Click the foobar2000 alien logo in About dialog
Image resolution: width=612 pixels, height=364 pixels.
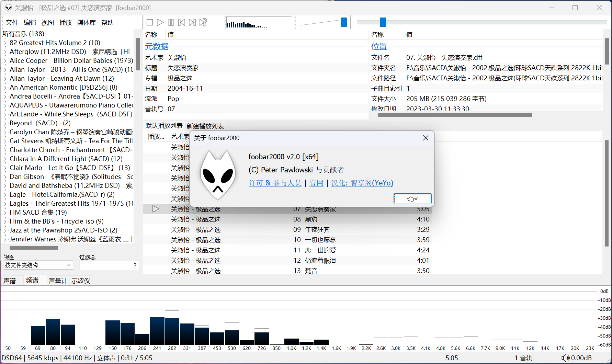point(218,175)
